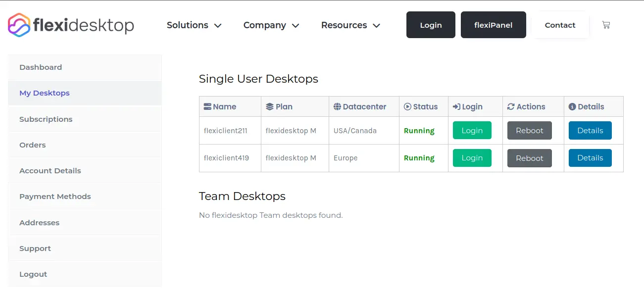Click the server icon beside Name header
Image resolution: width=644 pixels, height=301 pixels.
(207, 106)
